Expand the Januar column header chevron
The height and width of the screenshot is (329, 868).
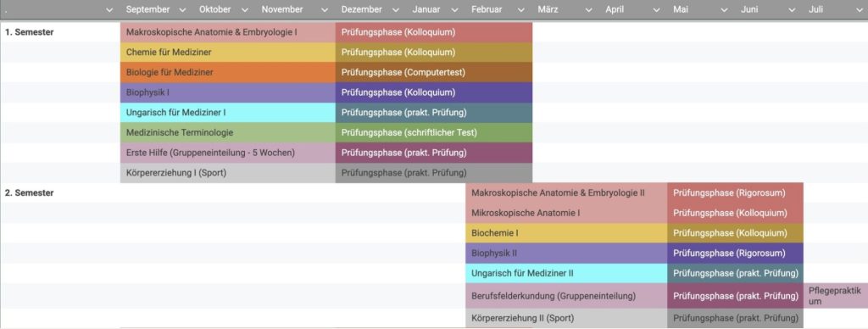point(454,10)
